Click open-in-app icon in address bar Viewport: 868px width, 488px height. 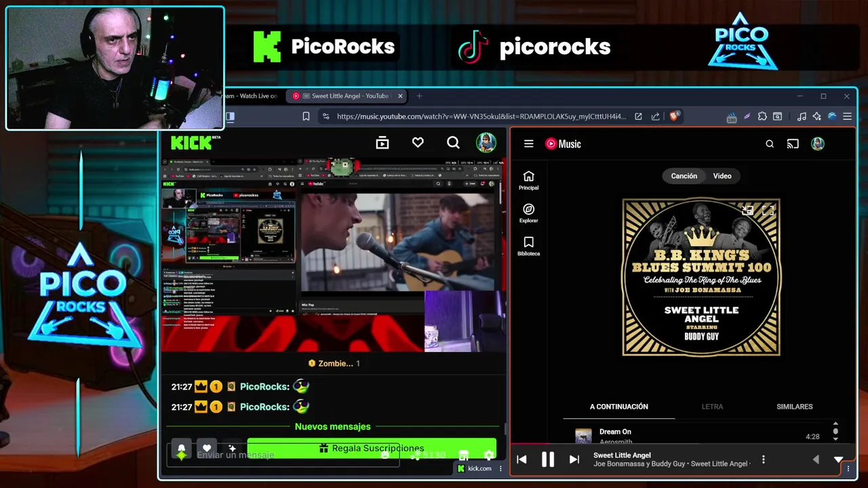[638, 117]
